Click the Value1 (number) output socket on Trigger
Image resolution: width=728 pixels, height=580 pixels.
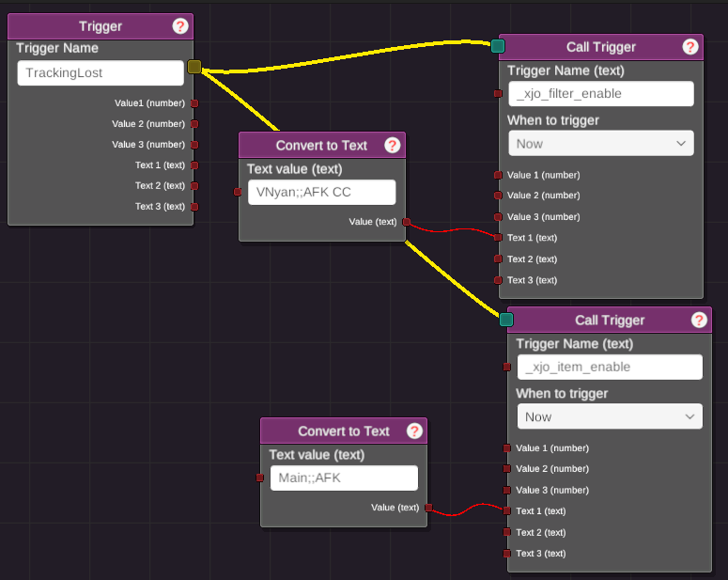(x=195, y=103)
